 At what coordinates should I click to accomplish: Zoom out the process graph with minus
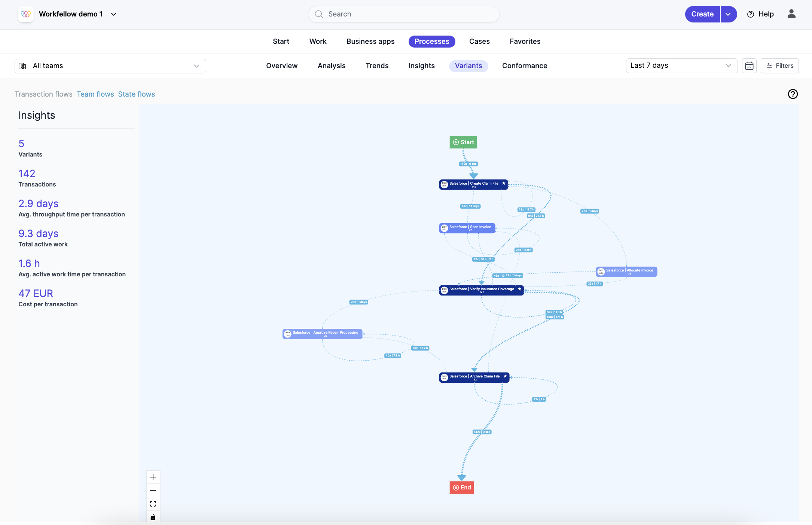click(153, 490)
